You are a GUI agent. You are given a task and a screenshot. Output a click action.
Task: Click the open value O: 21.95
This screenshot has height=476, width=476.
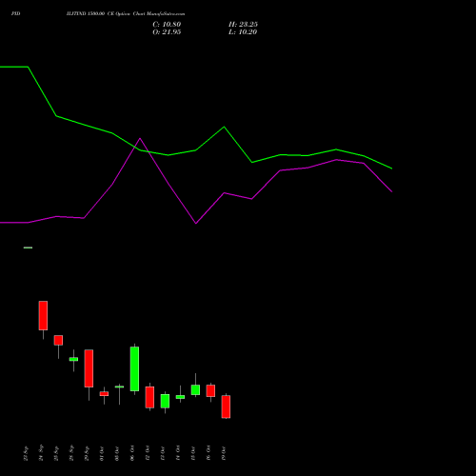click(167, 32)
